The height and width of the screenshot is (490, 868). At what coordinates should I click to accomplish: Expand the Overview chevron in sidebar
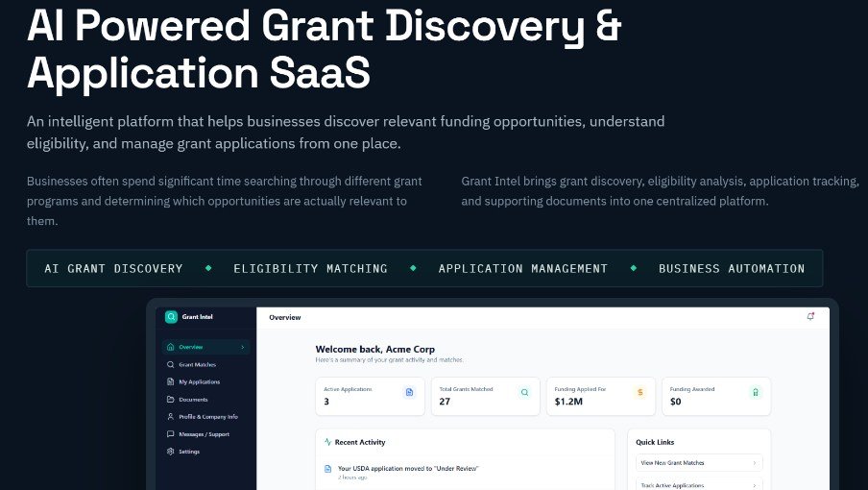[x=243, y=347]
